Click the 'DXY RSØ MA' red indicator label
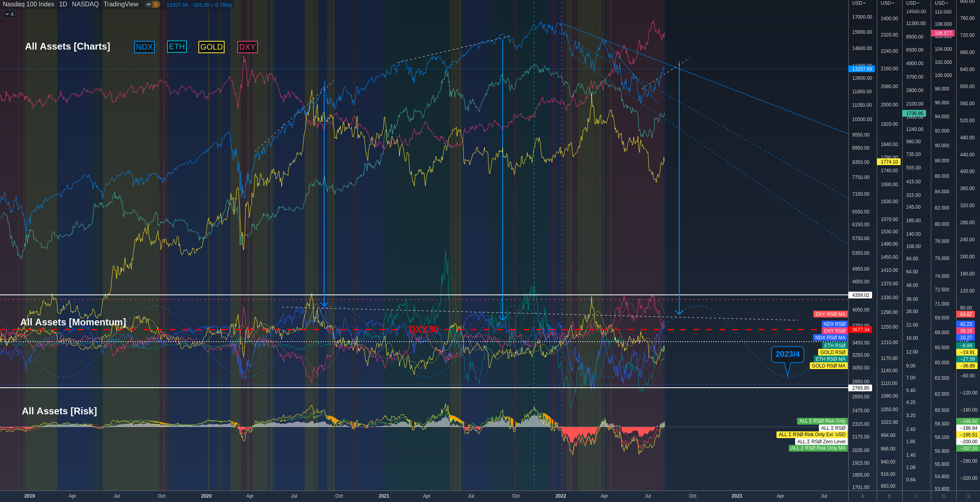This screenshot has width=980, height=502. click(x=830, y=314)
